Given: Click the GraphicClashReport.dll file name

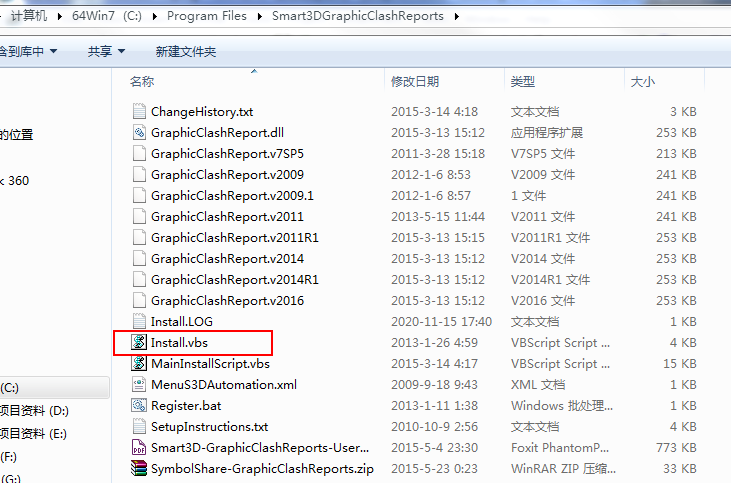Looking at the screenshot, I should (217, 133).
